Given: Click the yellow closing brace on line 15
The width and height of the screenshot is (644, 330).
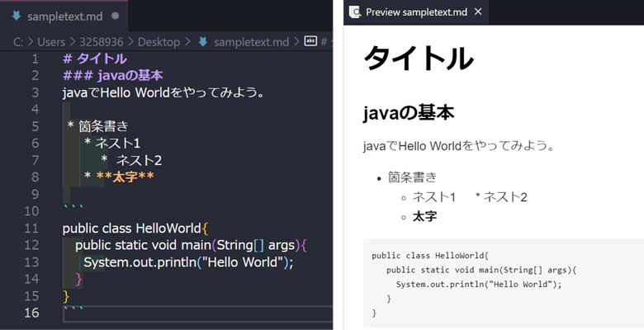Looking at the screenshot, I should tap(66, 296).
